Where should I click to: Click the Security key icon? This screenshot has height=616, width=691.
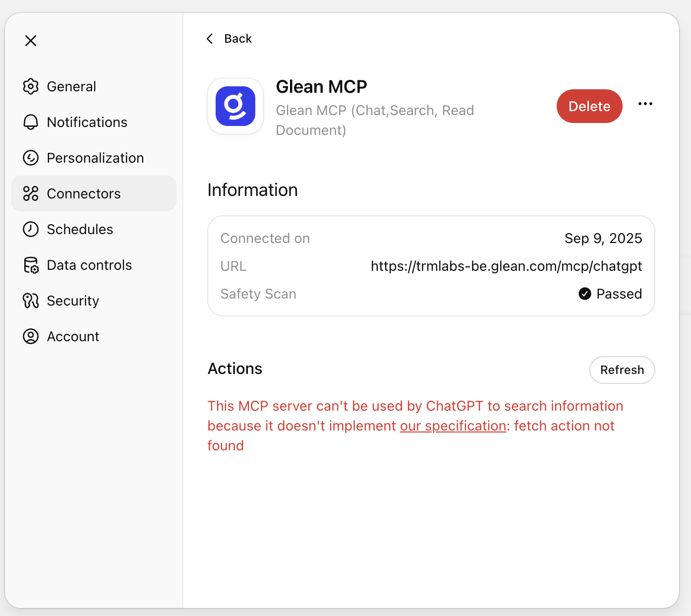[x=31, y=301]
